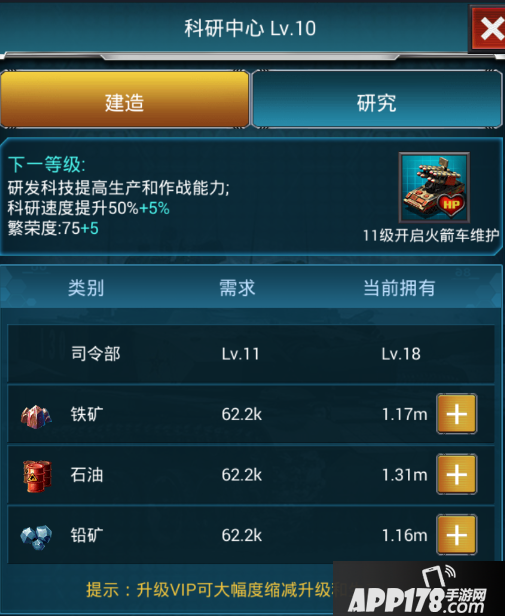Open the 建造 tab

click(x=125, y=99)
